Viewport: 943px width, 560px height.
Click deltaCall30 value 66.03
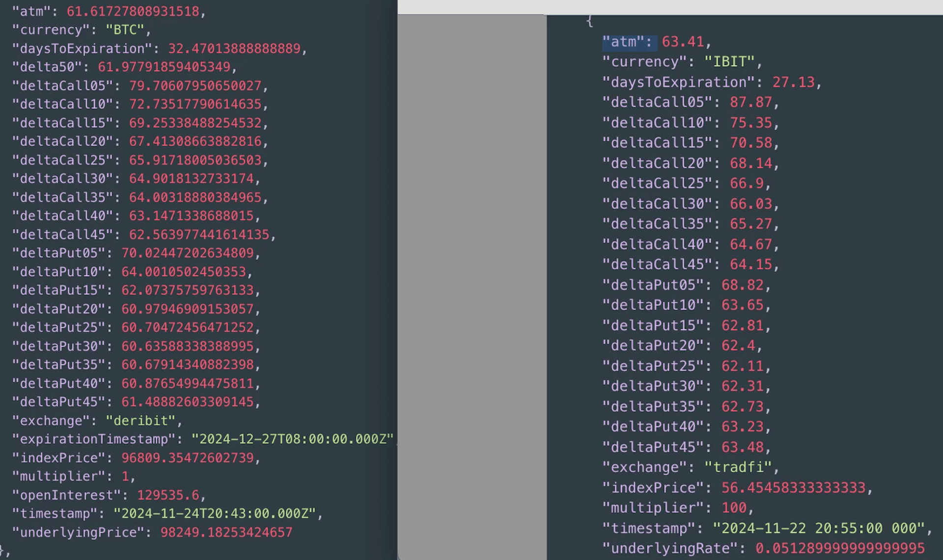click(x=751, y=204)
